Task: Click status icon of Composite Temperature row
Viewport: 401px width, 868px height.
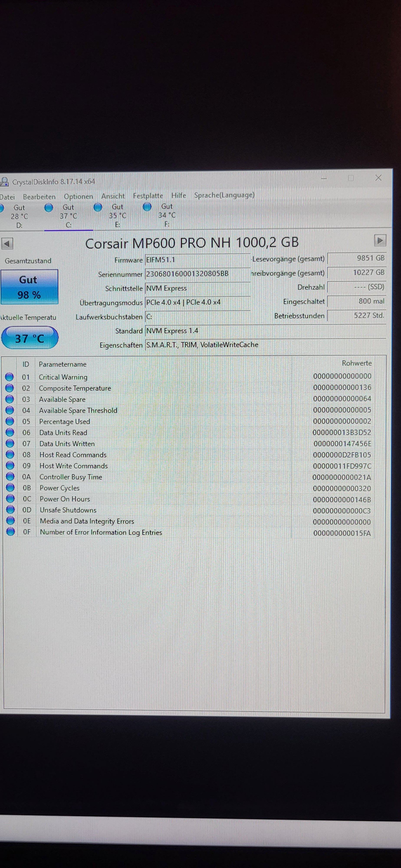Action: 9,388
